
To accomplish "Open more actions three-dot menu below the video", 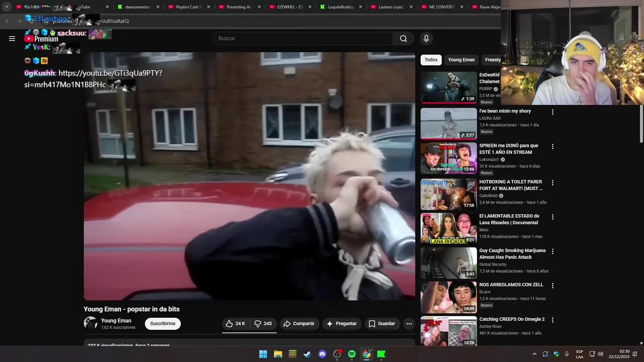I will (x=409, y=324).
